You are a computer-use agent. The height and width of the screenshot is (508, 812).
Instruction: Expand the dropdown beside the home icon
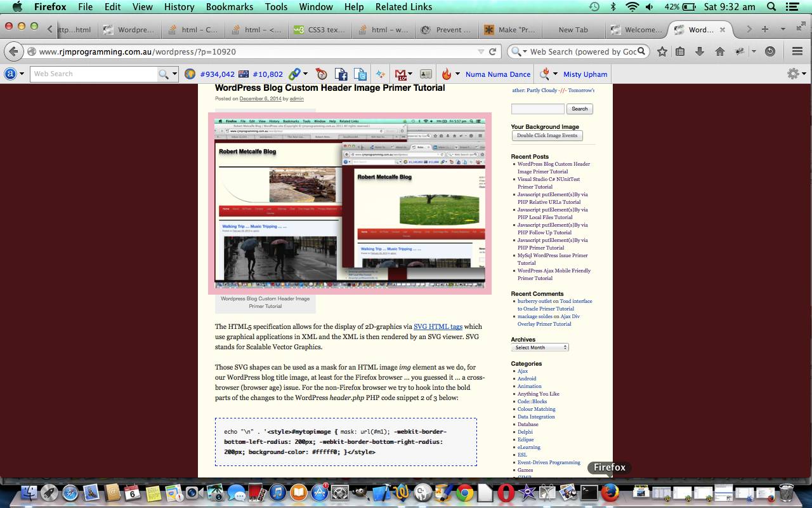754,51
